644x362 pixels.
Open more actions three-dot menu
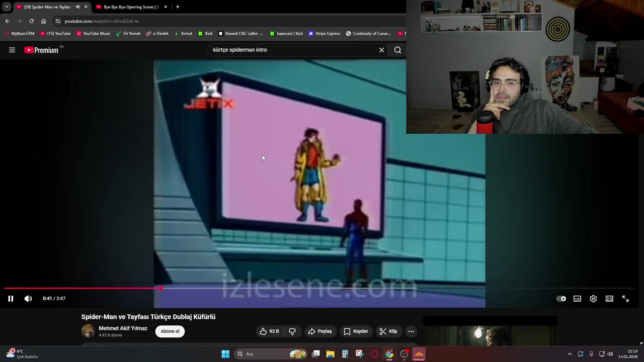click(x=411, y=331)
